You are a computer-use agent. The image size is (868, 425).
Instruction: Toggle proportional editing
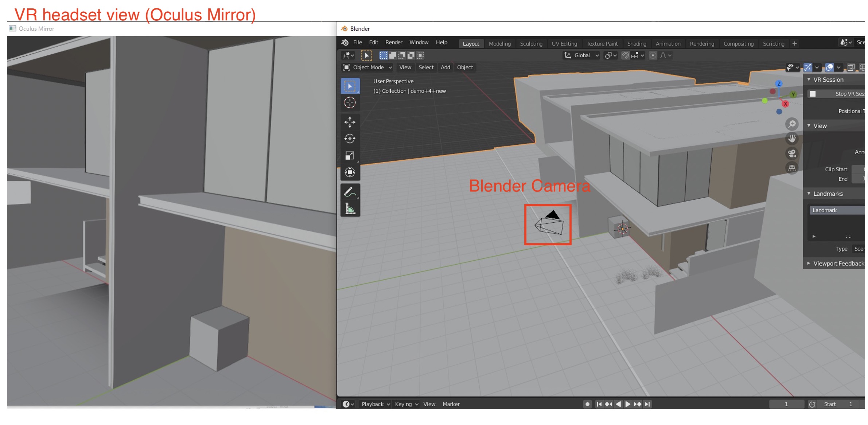[653, 55]
